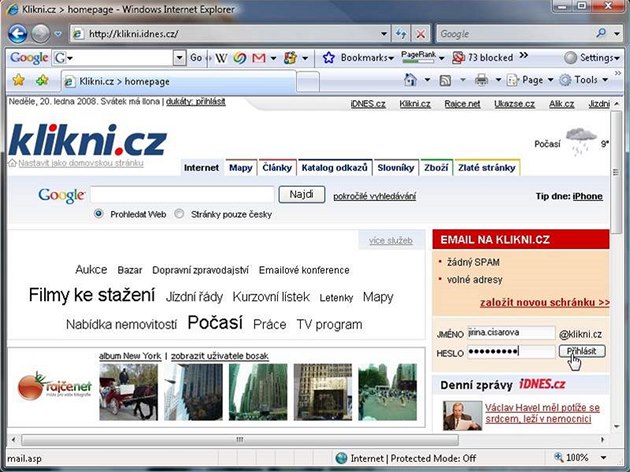This screenshot has width=630, height=472.
Task: Click 'založit novou schránku' link
Action: pos(544,301)
